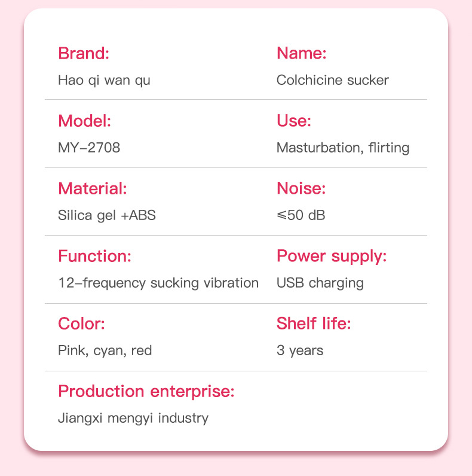This screenshot has height=476, width=472.
Task: Click the "Noise:" heading label
Action: (301, 188)
